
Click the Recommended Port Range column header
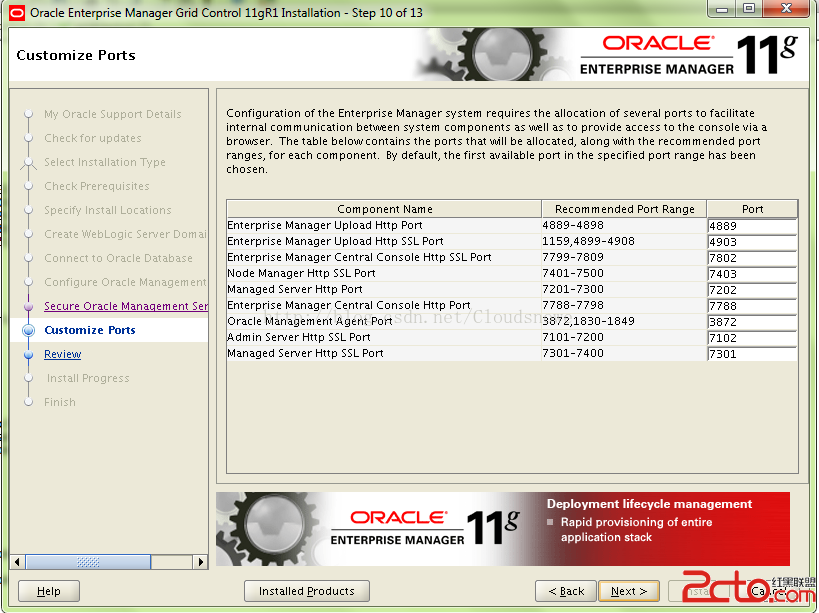point(625,209)
